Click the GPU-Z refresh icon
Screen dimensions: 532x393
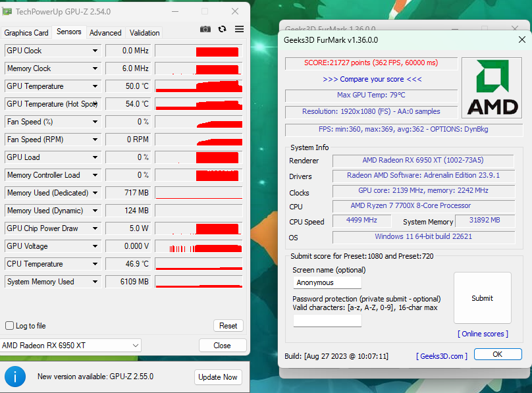click(x=223, y=29)
